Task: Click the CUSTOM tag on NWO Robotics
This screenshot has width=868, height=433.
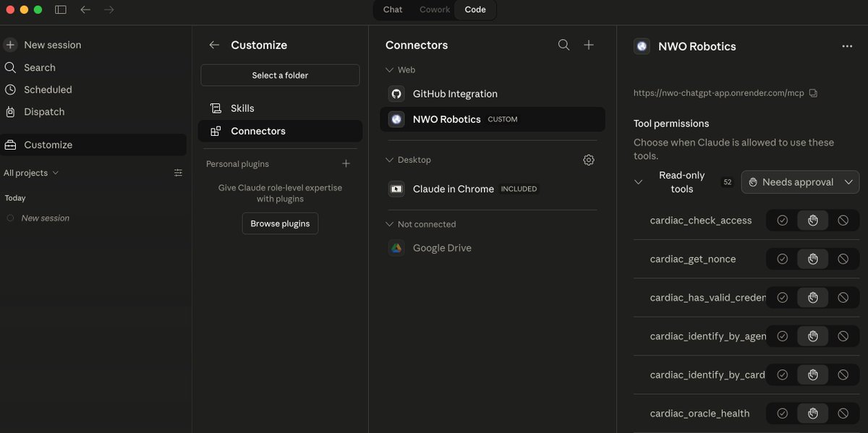Action: coord(503,119)
